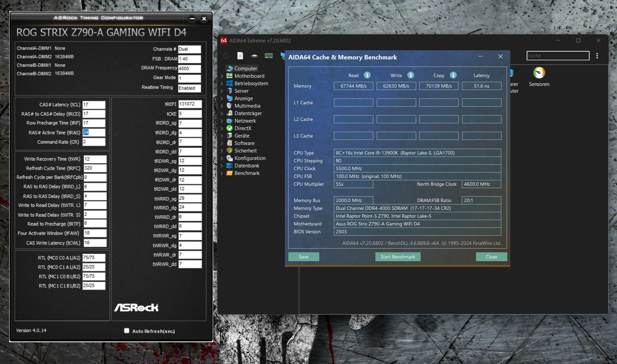The image size is (617, 364).
Task: Open the report document icon in AIDA64 toolbar
Action: tap(240, 56)
